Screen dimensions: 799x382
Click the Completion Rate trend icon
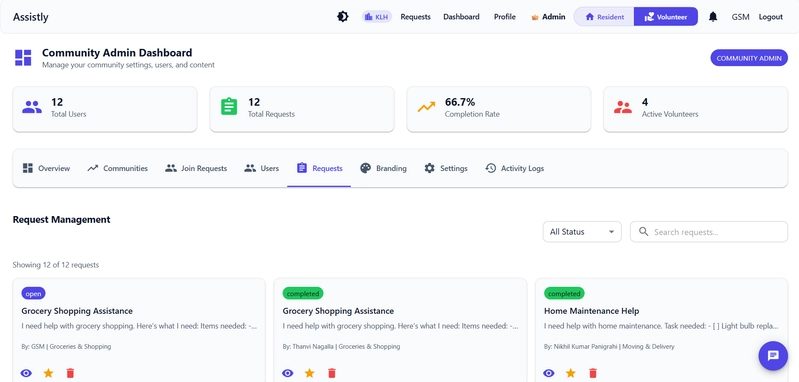click(426, 107)
